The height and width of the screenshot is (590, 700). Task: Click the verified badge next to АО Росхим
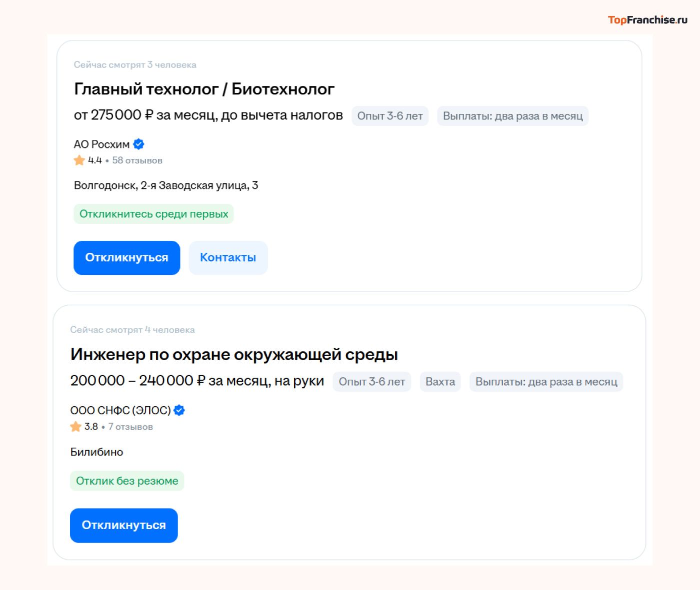tap(138, 144)
